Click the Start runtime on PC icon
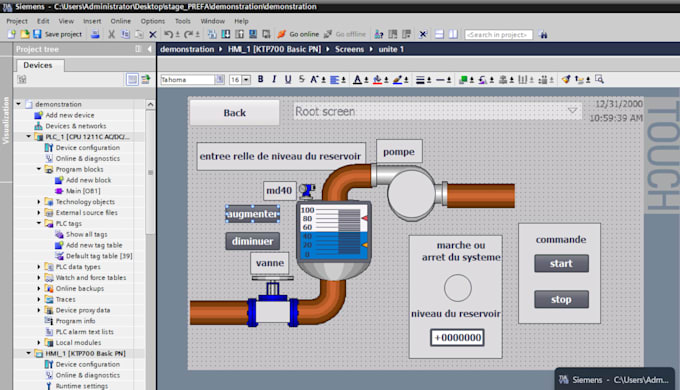Screen dimensions: 680x390 tap(266, 34)
